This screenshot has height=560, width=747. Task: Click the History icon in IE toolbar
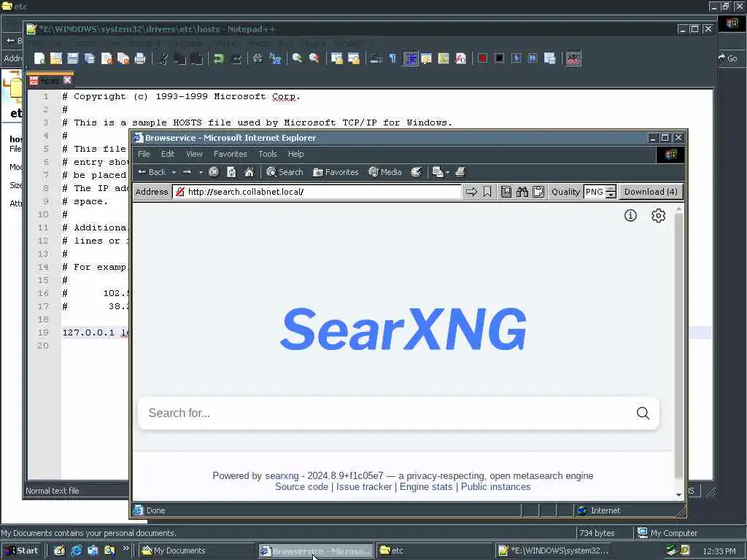click(x=417, y=172)
